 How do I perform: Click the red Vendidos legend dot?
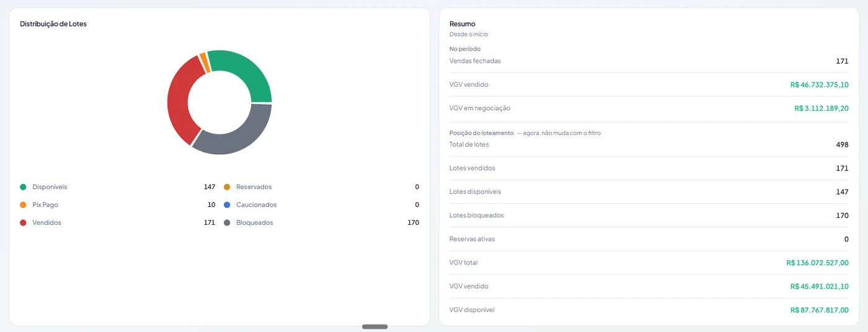23,222
